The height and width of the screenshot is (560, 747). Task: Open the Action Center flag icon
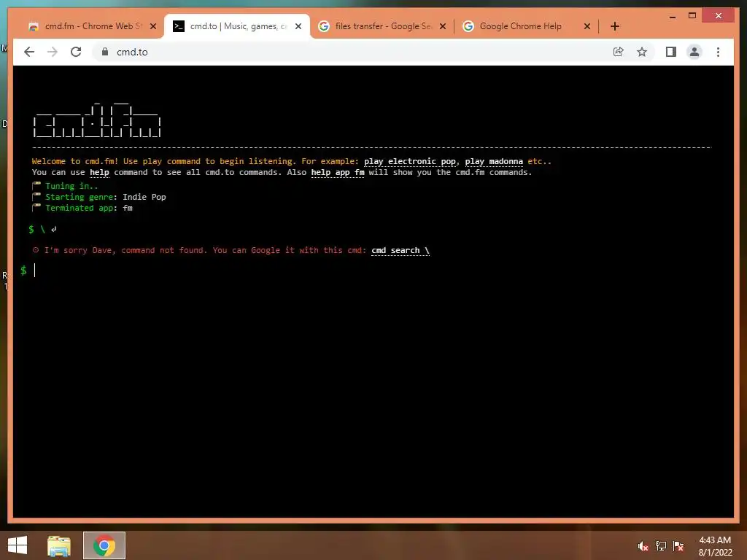[x=678, y=546]
